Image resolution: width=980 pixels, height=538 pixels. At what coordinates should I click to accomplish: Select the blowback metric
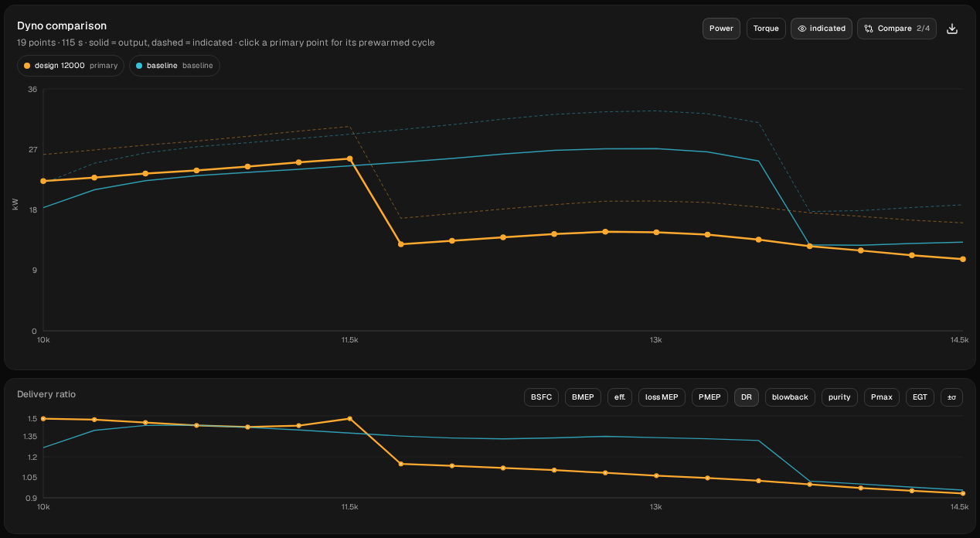coord(790,397)
